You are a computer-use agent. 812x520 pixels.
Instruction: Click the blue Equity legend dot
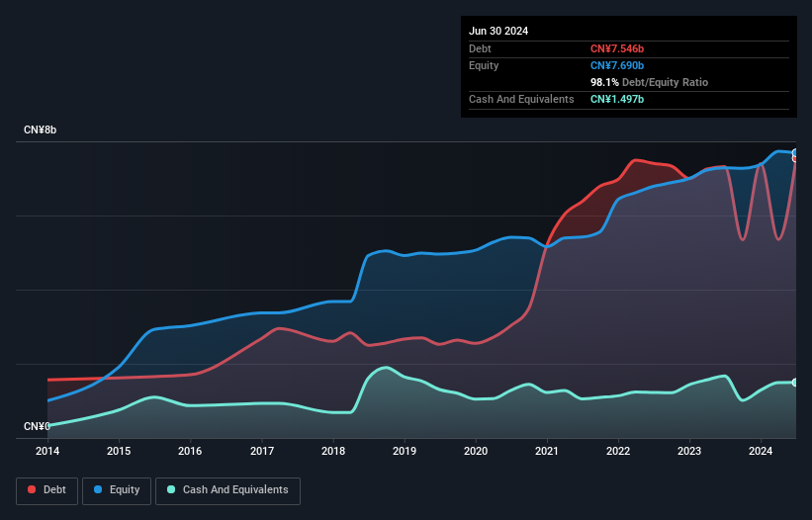98,489
